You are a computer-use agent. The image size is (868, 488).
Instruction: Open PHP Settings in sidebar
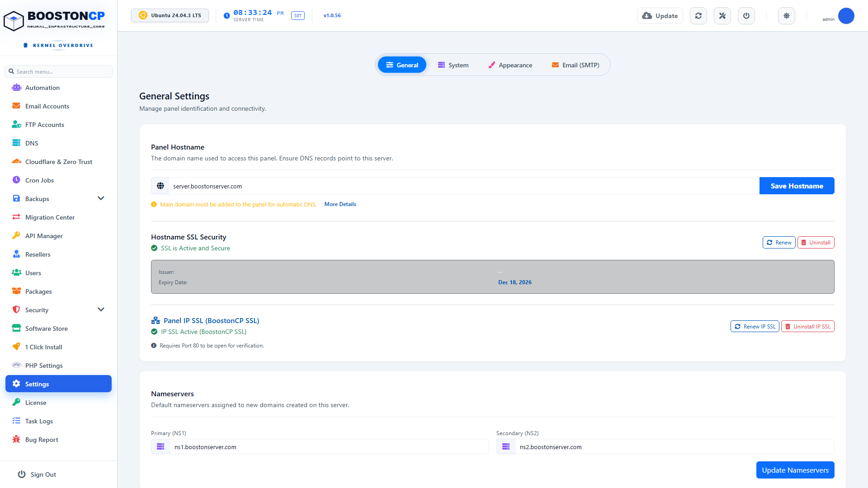click(x=58, y=366)
